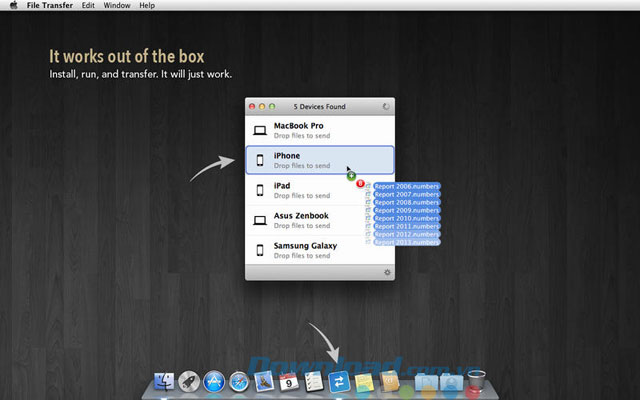Open the Apple menu
640x400 pixels.
pyautogui.click(x=12, y=6)
